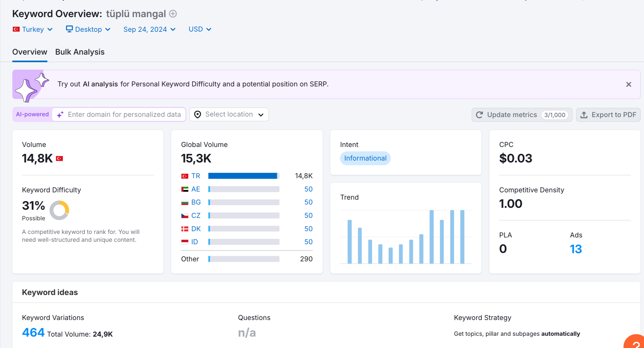Click the upload icon on Export to PDF
Image resolution: width=644 pixels, height=348 pixels.
tap(584, 115)
